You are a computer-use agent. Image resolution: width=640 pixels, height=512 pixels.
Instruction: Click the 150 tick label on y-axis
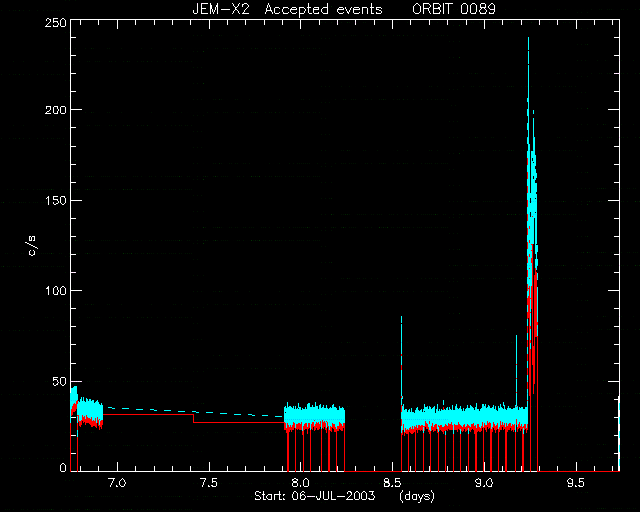56,200
